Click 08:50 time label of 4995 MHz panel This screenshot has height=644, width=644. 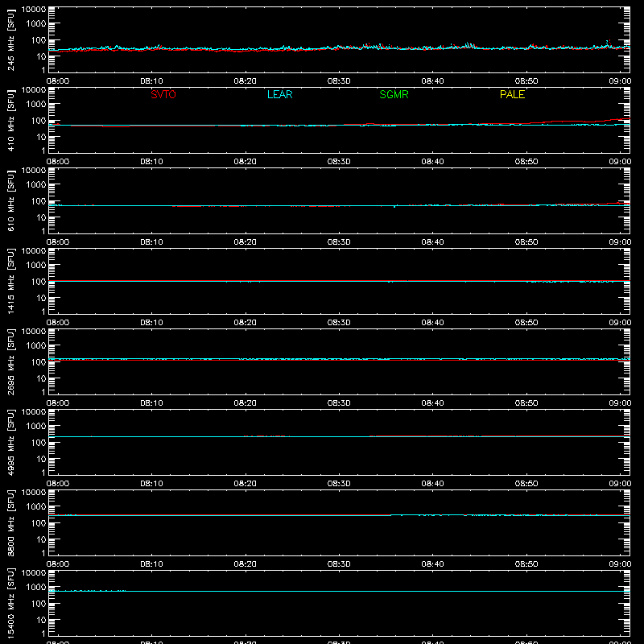coord(526,484)
